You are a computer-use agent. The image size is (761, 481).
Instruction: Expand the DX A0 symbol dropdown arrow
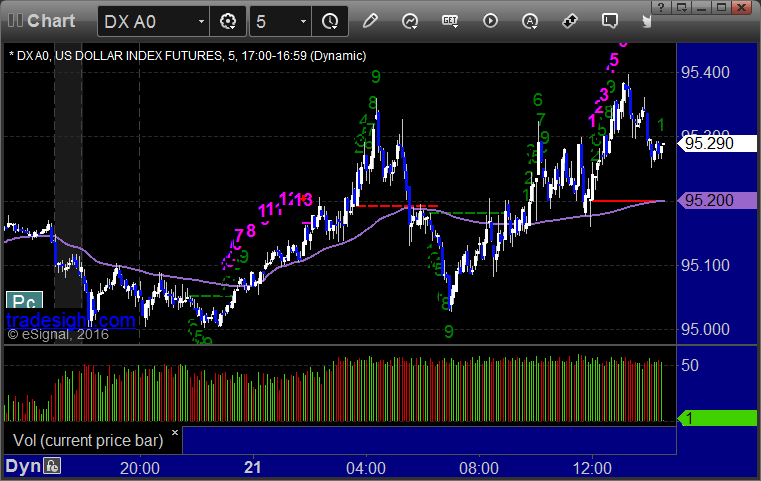201,22
